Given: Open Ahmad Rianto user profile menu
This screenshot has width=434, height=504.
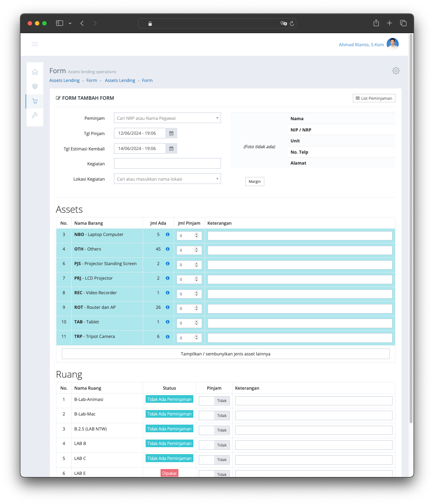Looking at the screenshot, I should pos(368,44).
